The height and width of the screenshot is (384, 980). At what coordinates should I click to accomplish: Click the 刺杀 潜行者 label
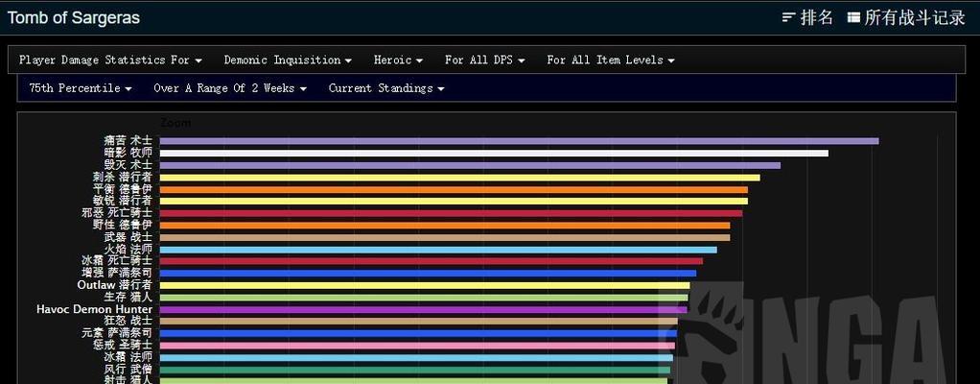123,177
